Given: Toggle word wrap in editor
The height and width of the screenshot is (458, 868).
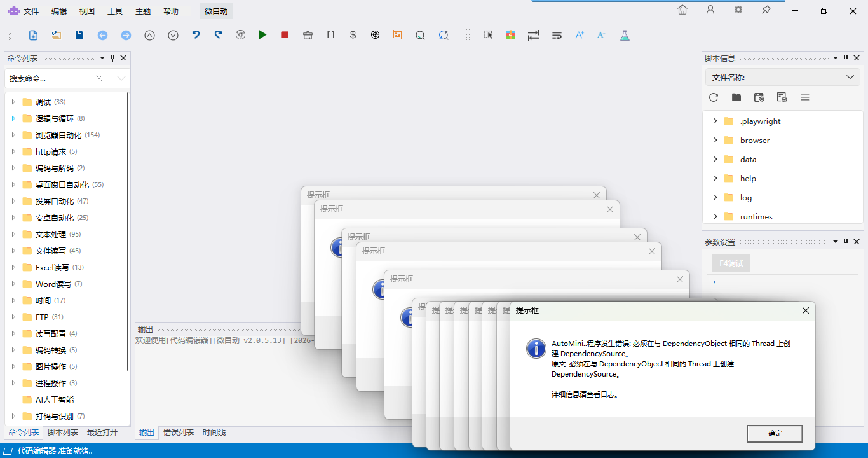Looking at the screenshot, I should (x=557, y=35).
